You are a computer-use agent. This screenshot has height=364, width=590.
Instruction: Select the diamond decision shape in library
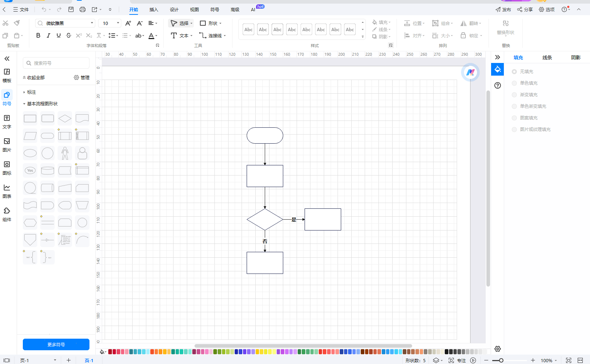[x=65, y=118]
